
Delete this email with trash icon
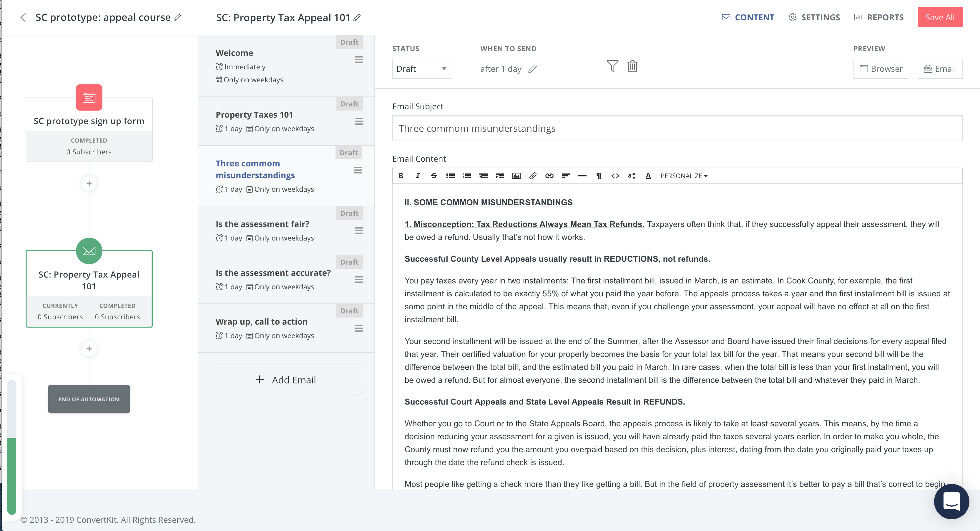point(632,66)
